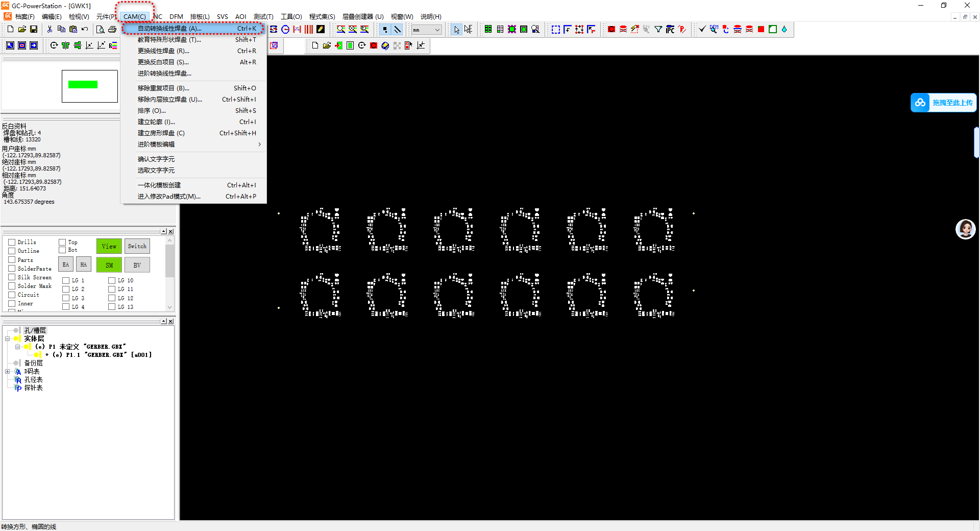Collapse the layer tree panel with up arrow
The height and width of the screenshot is (531, 980).
(164, 321)
